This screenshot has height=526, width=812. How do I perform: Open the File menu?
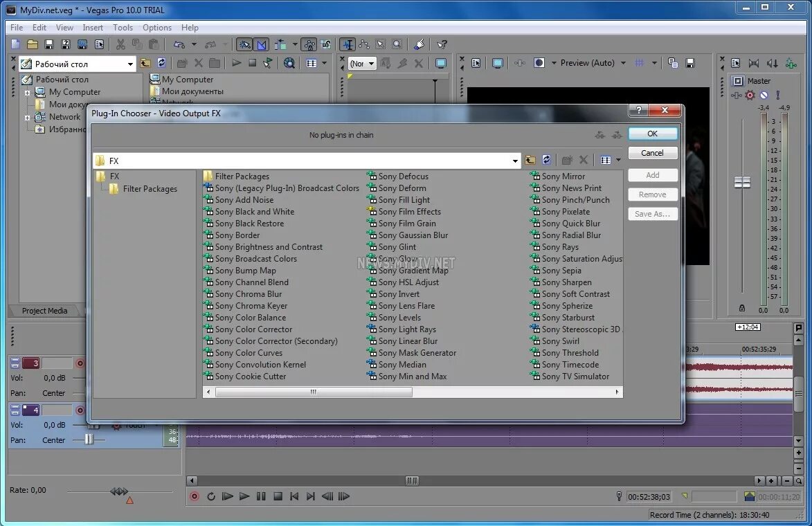tap(17, 28)
